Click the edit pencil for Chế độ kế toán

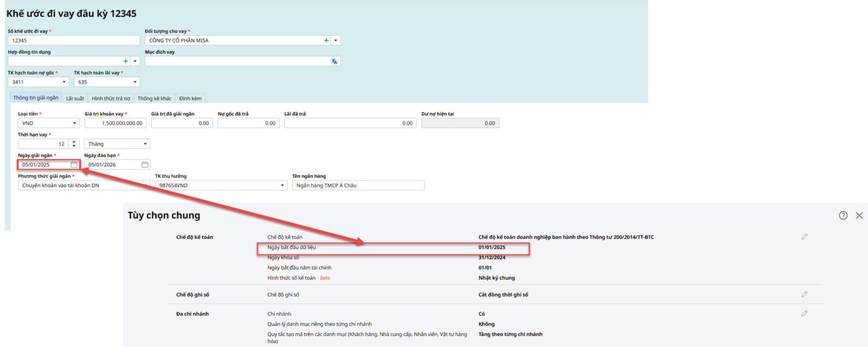[x=805, y=237]
